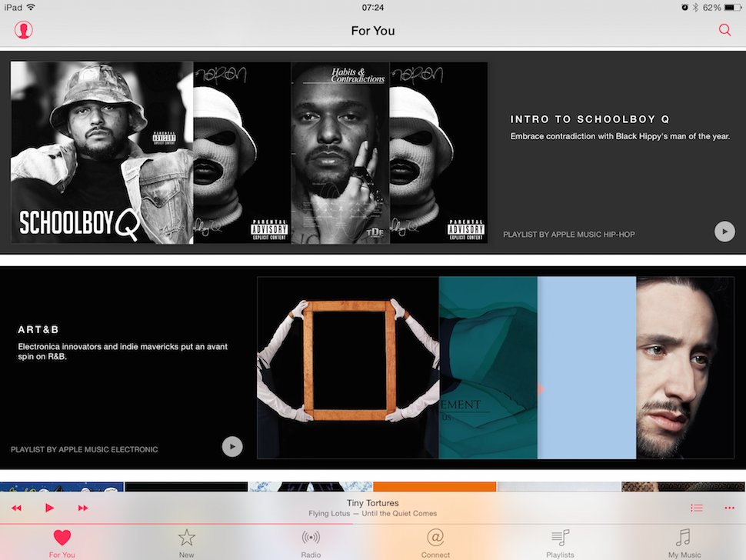Open the hands holding wooden frame cover

(x=348, y=368)
